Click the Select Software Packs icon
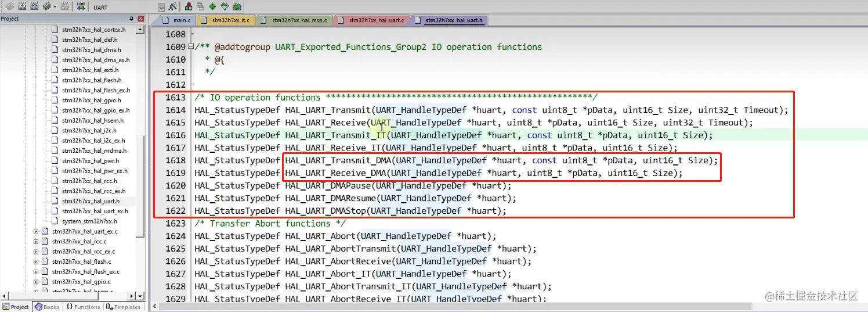The width and height of the screenshot is (868, 312). coord(225,7)
